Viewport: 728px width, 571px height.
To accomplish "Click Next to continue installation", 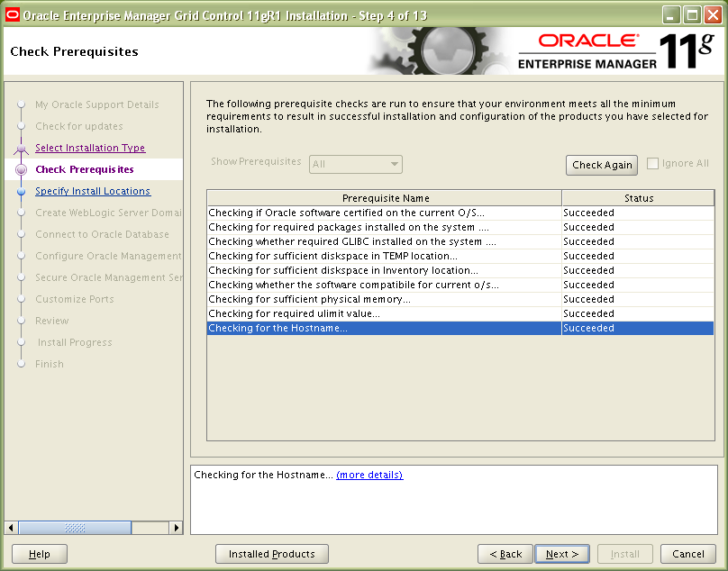I will tap(562, 554).
